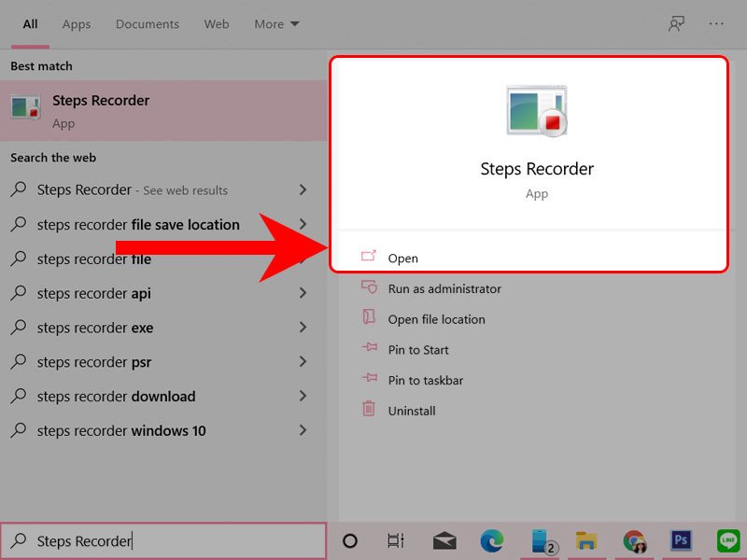Open the feedback person icon at top right

676,24
